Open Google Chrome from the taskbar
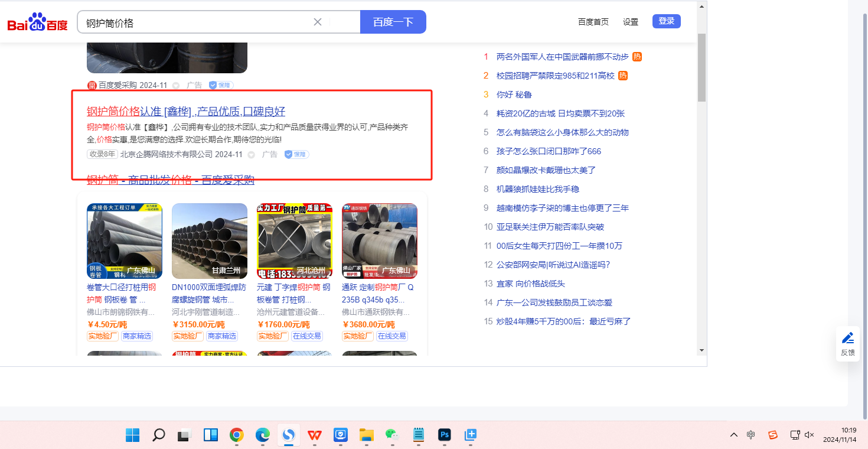This screenshot has height=449, width=868. pyautogui.click(x=237, y=435)
